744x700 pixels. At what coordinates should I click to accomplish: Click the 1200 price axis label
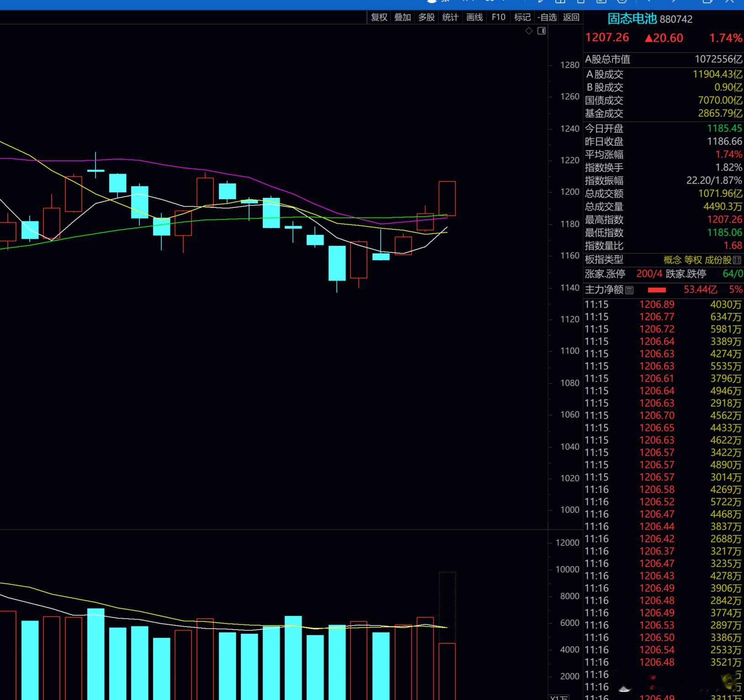[570, 192]
